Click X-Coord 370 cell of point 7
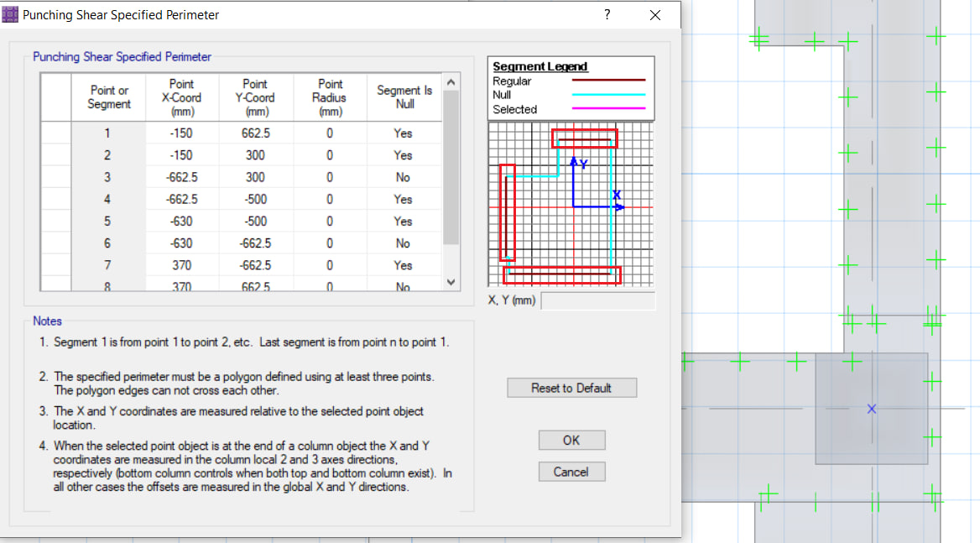Screen dimensions: 980x543 [182, 265]
